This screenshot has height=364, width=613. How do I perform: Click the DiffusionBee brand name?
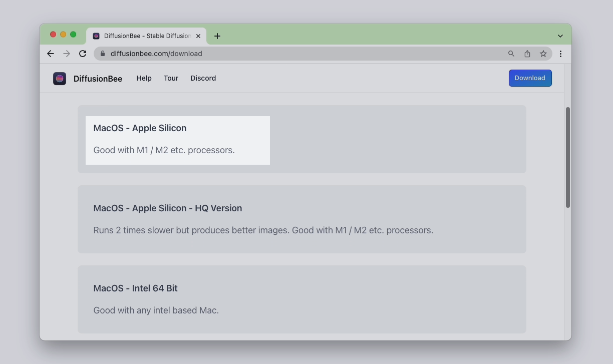tap(98, 79)
